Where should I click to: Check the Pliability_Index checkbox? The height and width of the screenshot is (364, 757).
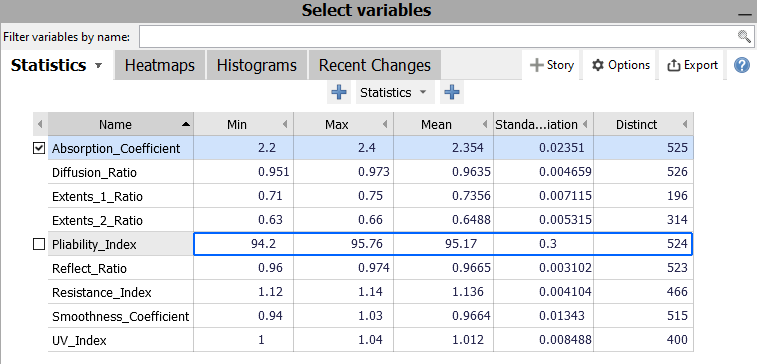click(x=39, y=244)
